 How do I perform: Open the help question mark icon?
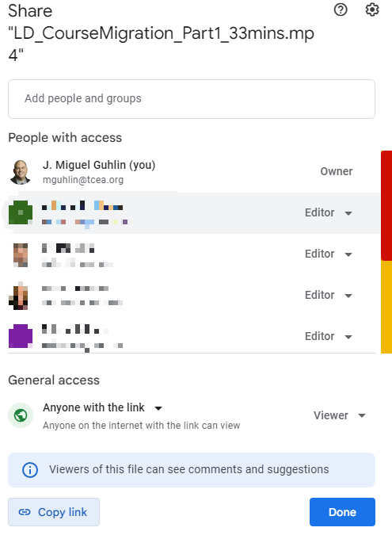(x=341, y=10)
